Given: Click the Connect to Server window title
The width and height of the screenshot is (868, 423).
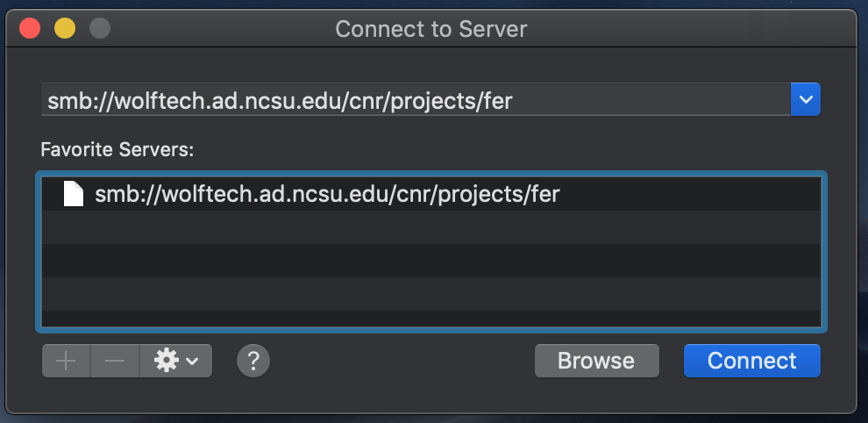Looking at the screenshot, I should (x=431, y=29).
